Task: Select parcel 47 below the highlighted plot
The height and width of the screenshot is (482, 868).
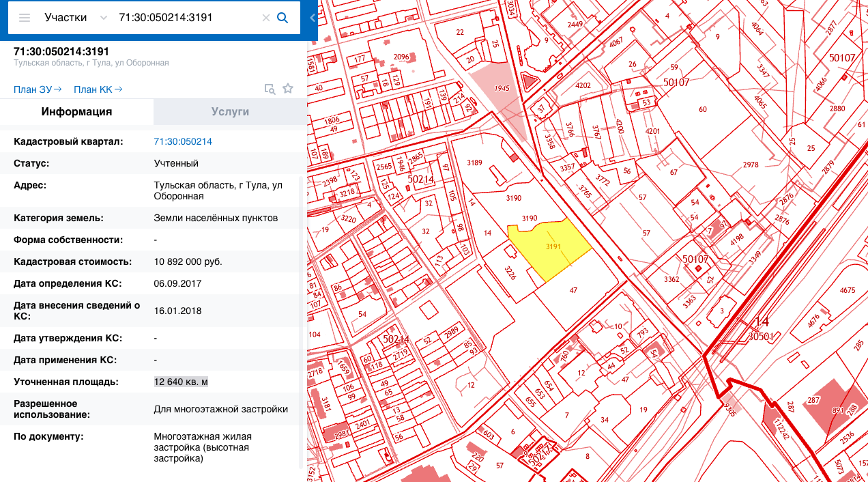Action: point(573,290)
